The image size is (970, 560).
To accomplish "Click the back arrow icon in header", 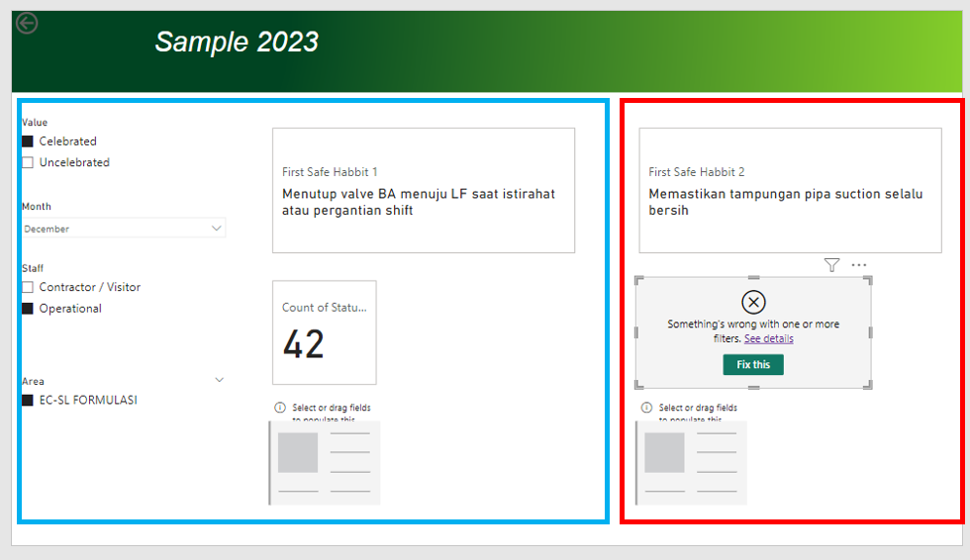I will [27, 24].
